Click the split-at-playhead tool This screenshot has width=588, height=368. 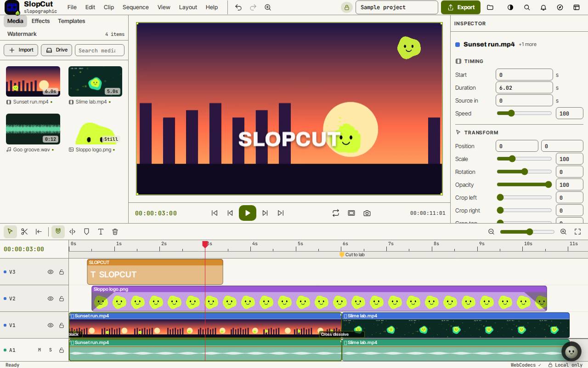click(x=72, y=231)
